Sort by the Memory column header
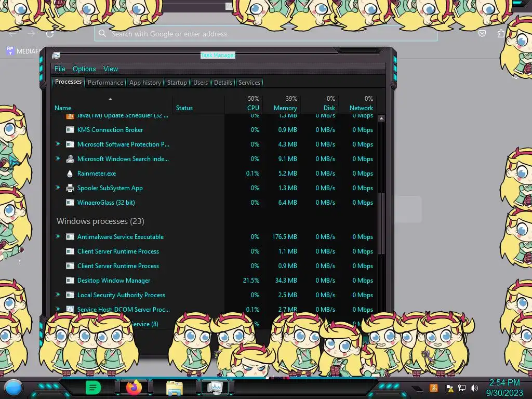Viewport: 532px width, 399px height. pyautogui.click(x=285, y=108)
